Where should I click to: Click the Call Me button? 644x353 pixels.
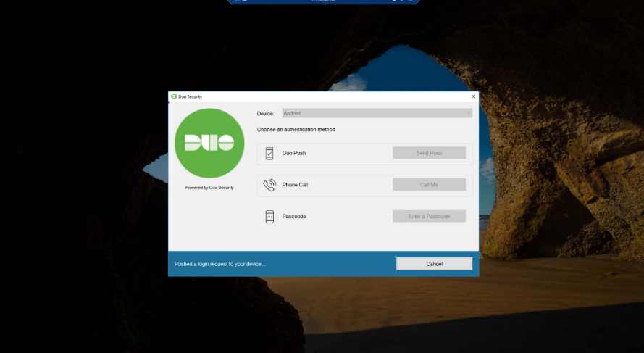click(429, 185)
